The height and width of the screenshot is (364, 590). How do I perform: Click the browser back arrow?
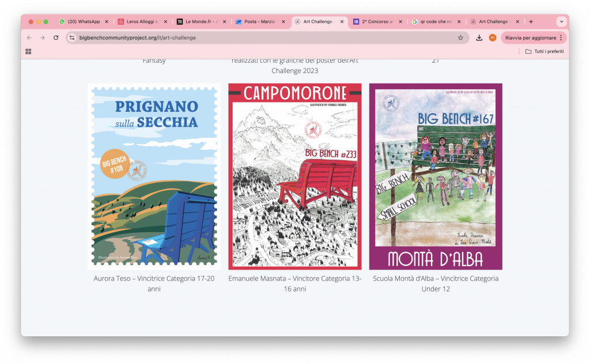pos(29,37)
